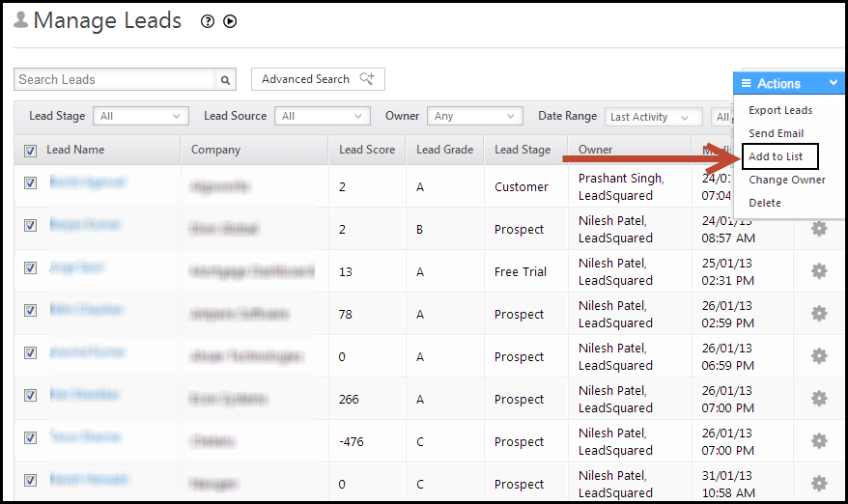Image resolution: width=848 pixels, height=504 pixels.
Task: Click the play video icon beside title
Action: click(230, 21)
